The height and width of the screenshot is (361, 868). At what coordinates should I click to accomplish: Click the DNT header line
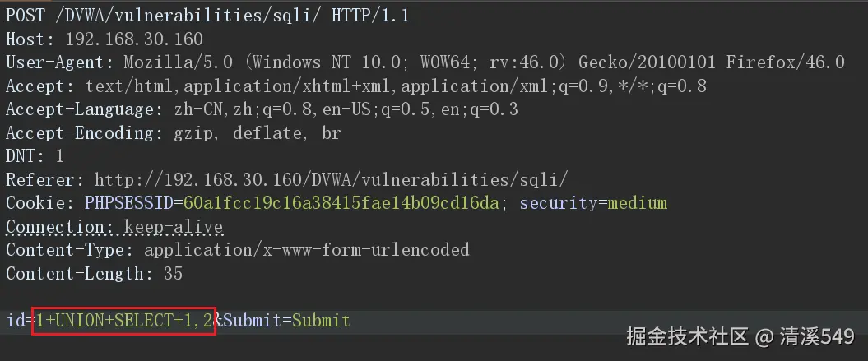tap(35, 157)
